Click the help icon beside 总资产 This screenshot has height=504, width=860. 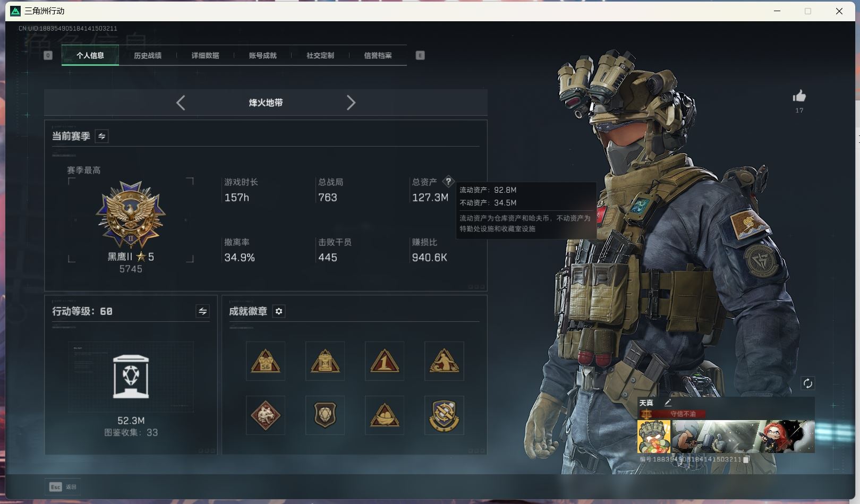point(448,182)
